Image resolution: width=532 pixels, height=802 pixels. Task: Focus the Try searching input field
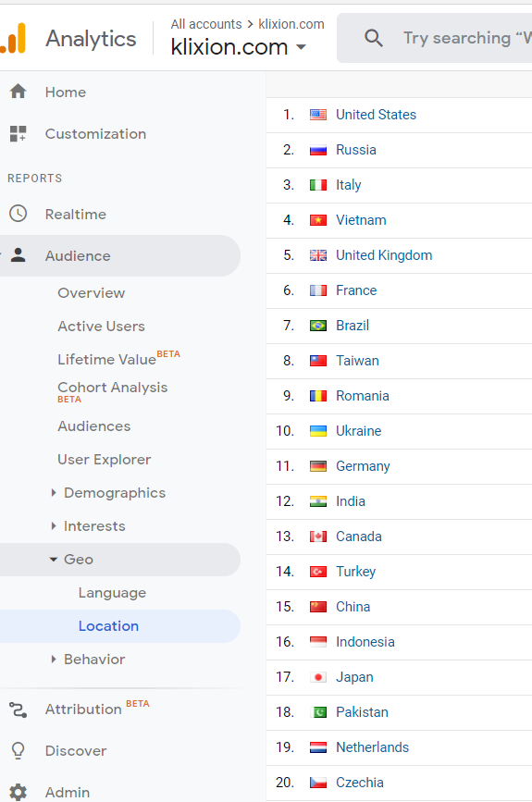434,38
